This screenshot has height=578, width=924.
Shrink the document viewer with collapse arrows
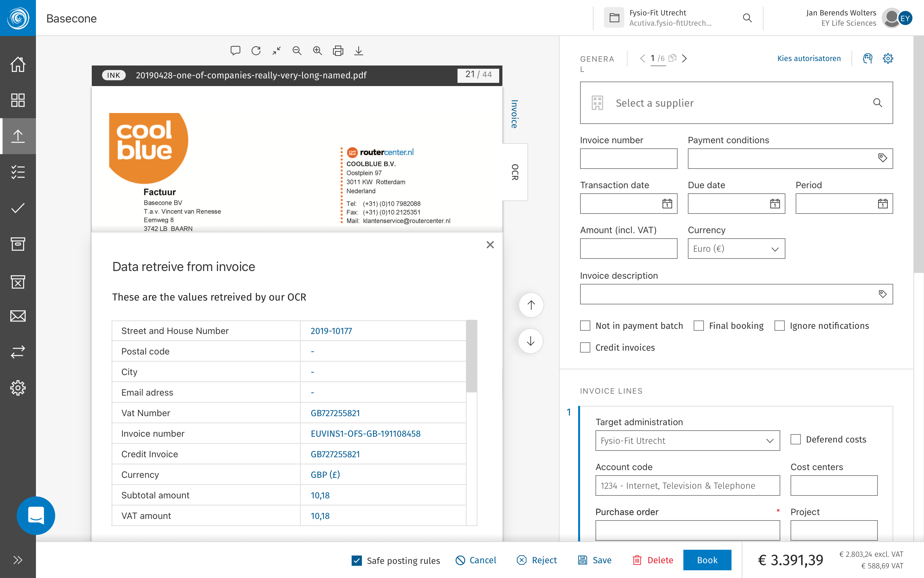(x=277, y=51)
